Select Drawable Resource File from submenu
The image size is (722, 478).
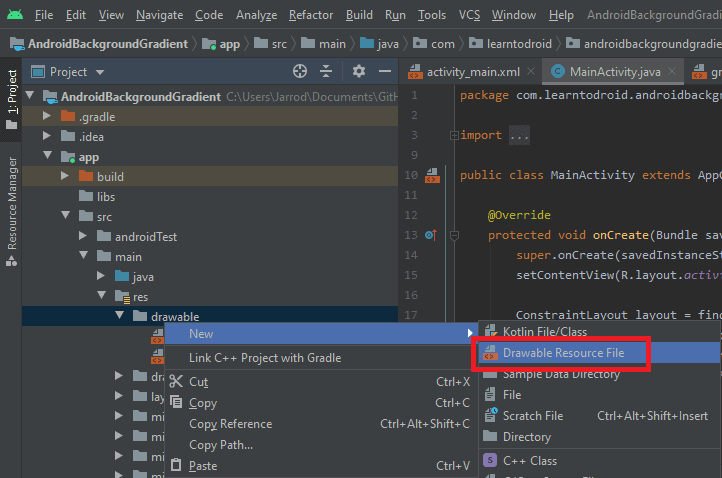click(x=563, y=353)
